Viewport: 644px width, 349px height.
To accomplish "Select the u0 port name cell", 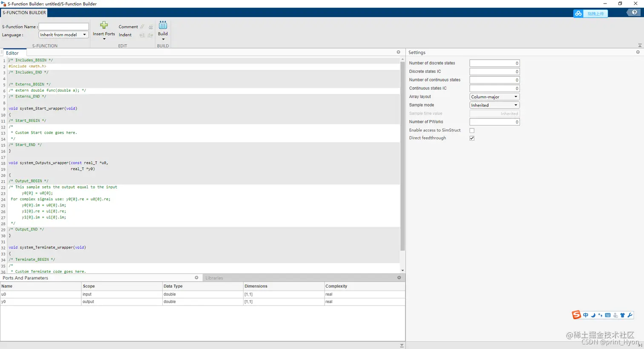I will click(x=41, y=294).
